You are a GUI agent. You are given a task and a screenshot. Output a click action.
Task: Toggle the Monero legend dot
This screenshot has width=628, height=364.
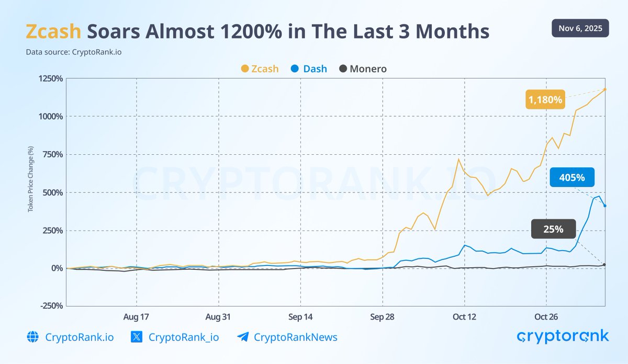click(x=343, y=69)
